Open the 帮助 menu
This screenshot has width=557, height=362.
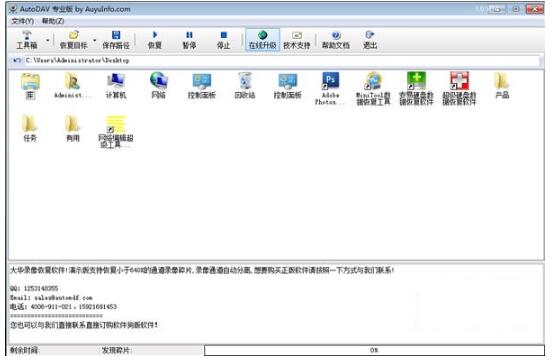click(53, 21)
